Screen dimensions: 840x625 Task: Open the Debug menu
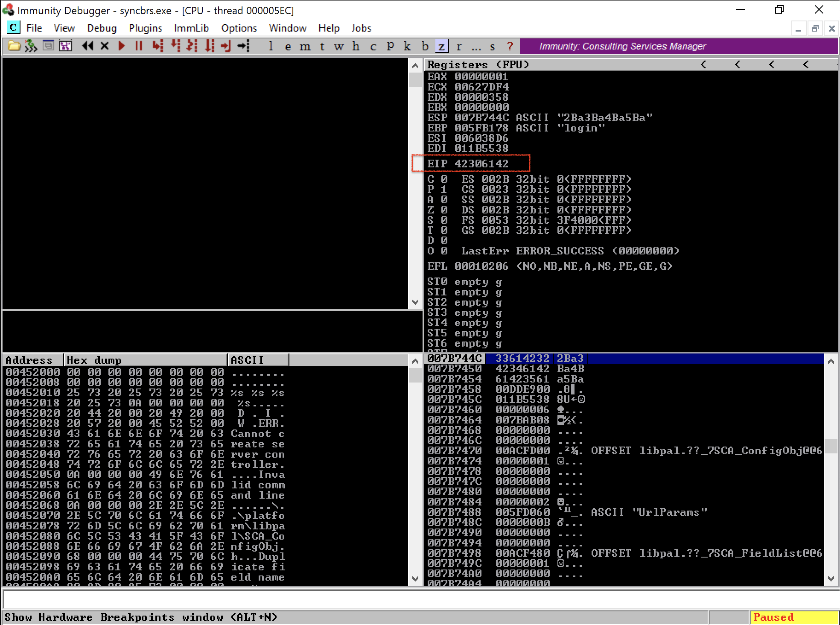[102, 28]
